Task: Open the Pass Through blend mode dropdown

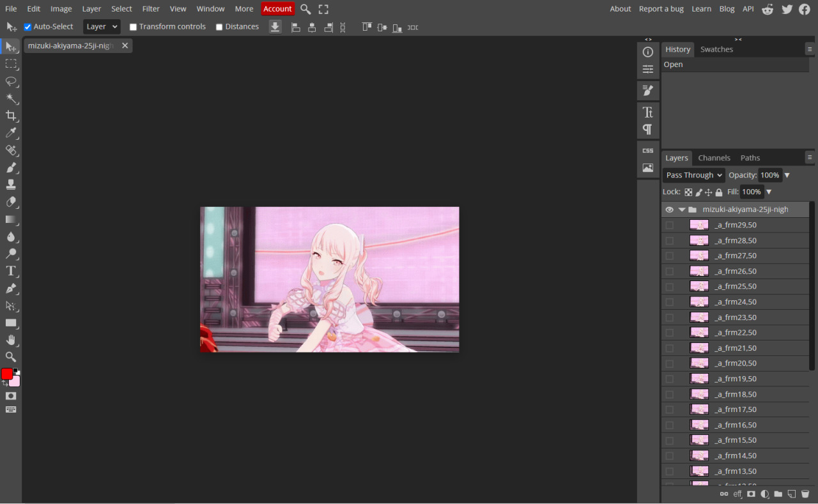Action: [693, 175]
